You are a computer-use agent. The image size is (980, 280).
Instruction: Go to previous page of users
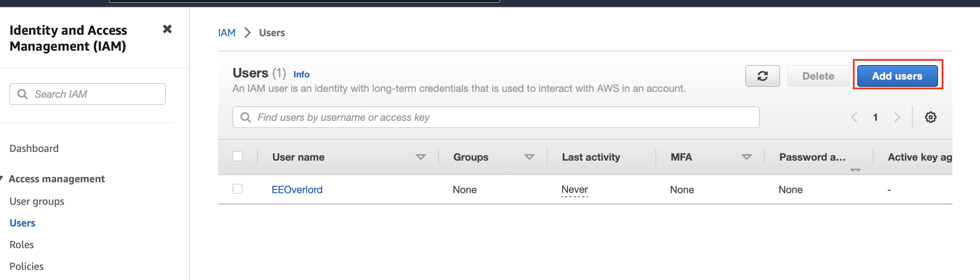pos(854,118)
